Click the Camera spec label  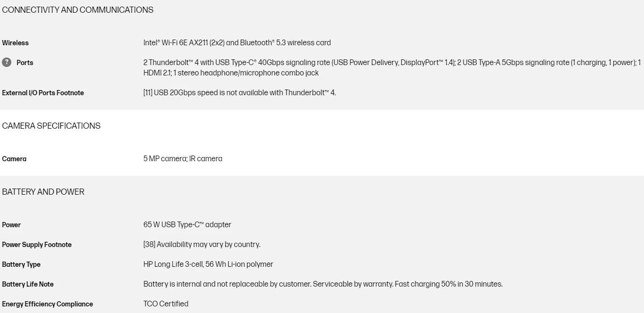click(14, 159)
